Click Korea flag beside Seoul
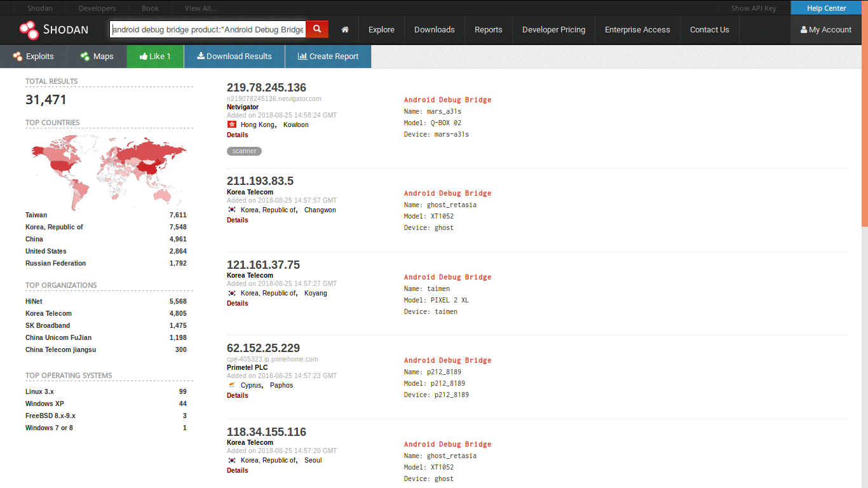This screenshot has height=488, width=868. pyautogui.click(x=231, y=460)
